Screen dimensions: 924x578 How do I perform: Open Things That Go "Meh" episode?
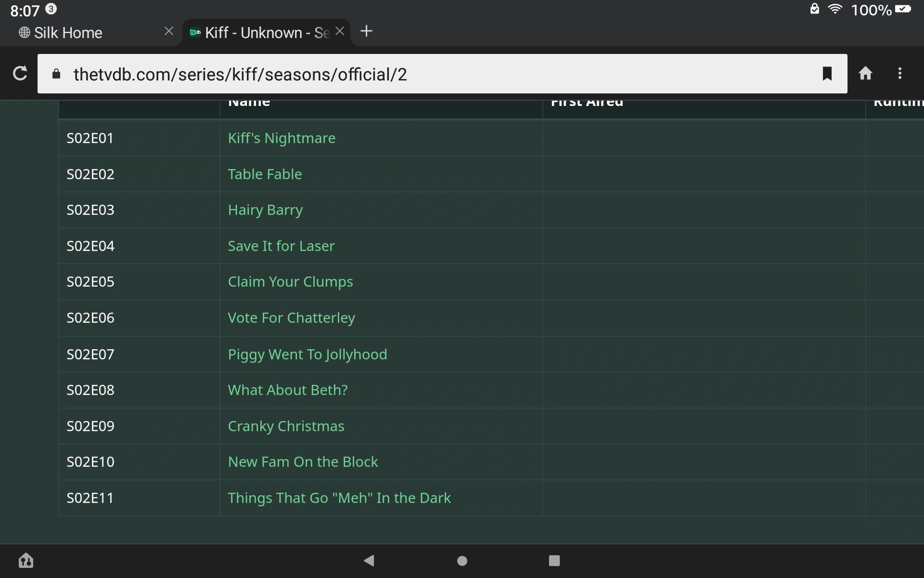click(339, 498)
